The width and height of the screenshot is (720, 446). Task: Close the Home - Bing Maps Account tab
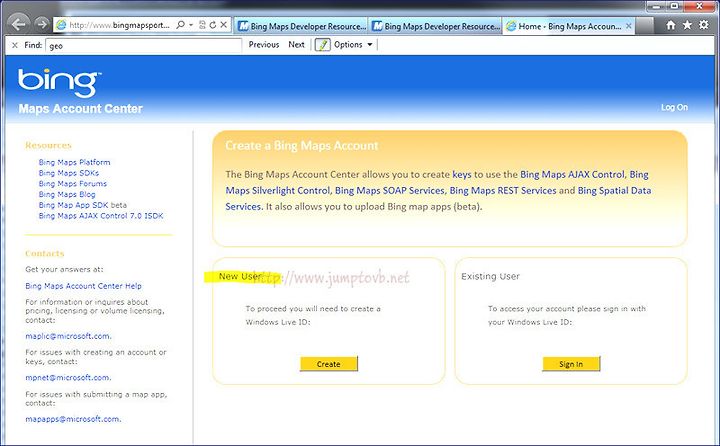(x=629, y=26)
